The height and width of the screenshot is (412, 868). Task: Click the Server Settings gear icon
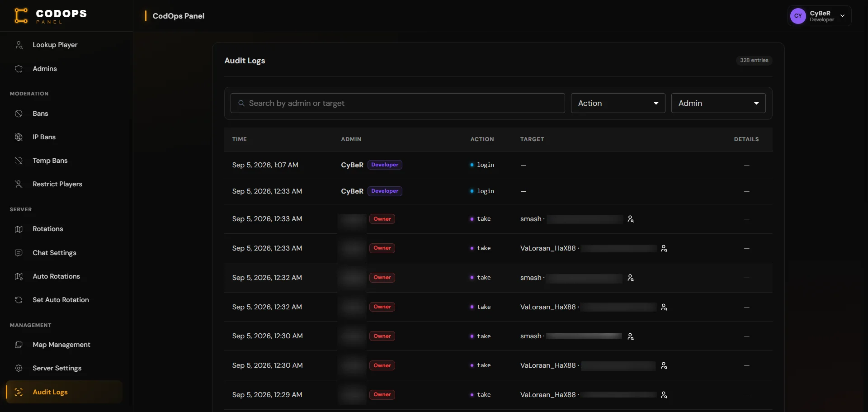[19, 368]
